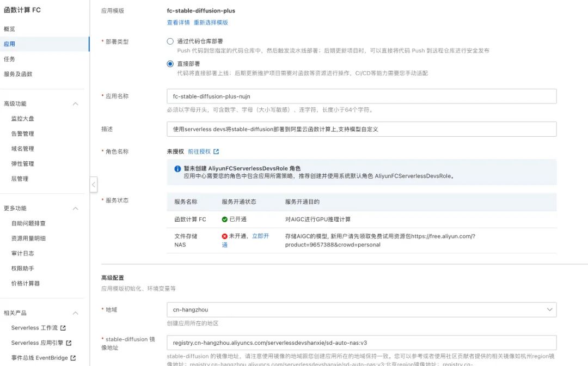The width and height of the screenshot is (588, 366).
Task: Click 服务开通状态 column header
Action: [x=239, y=202]
